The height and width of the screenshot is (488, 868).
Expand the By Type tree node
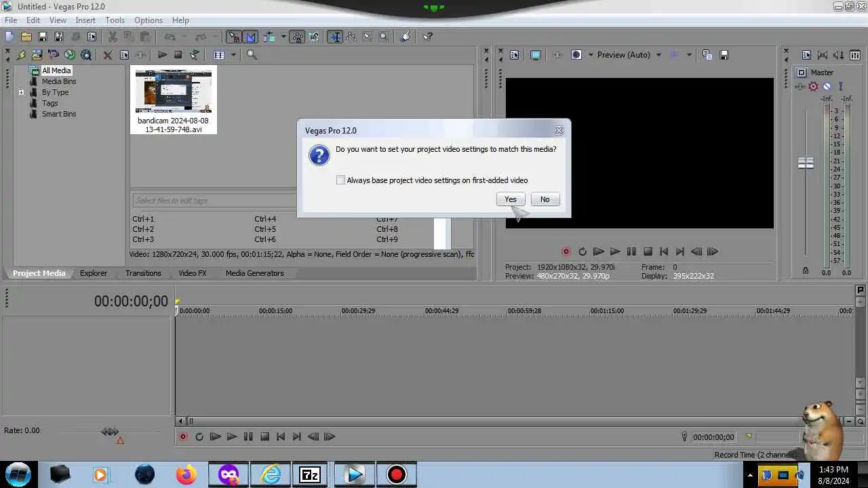[21, 93]
